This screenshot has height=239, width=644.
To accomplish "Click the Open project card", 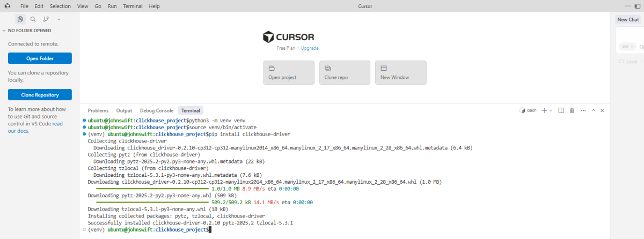I will click(289, 72).
